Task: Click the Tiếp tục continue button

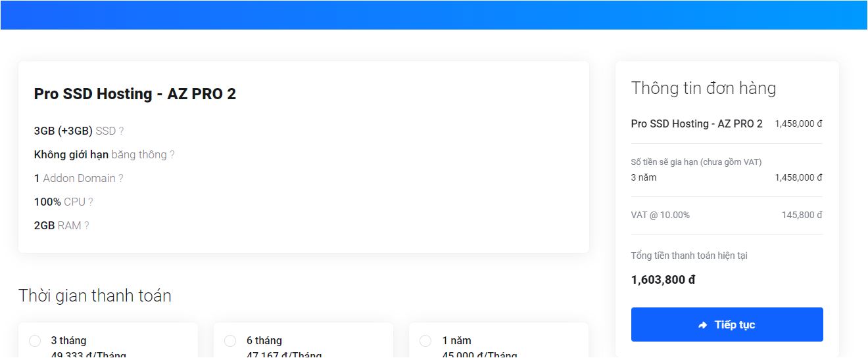Action: click(727, 324)
